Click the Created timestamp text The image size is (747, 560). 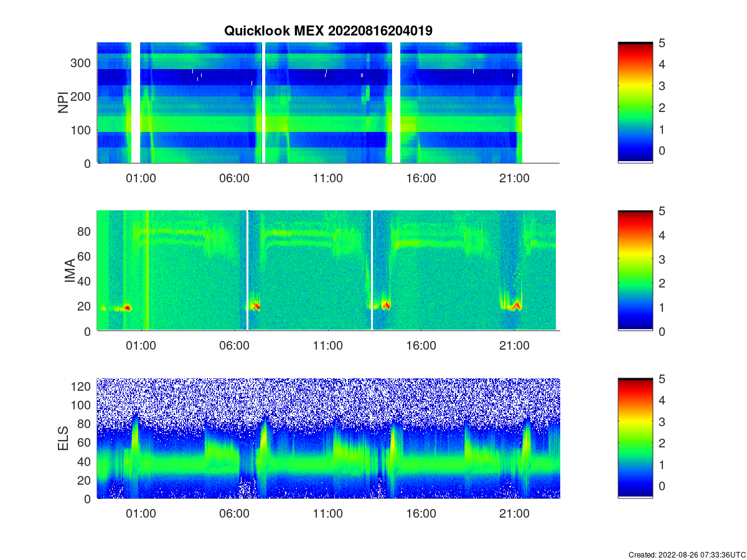[x=687, y=554]
